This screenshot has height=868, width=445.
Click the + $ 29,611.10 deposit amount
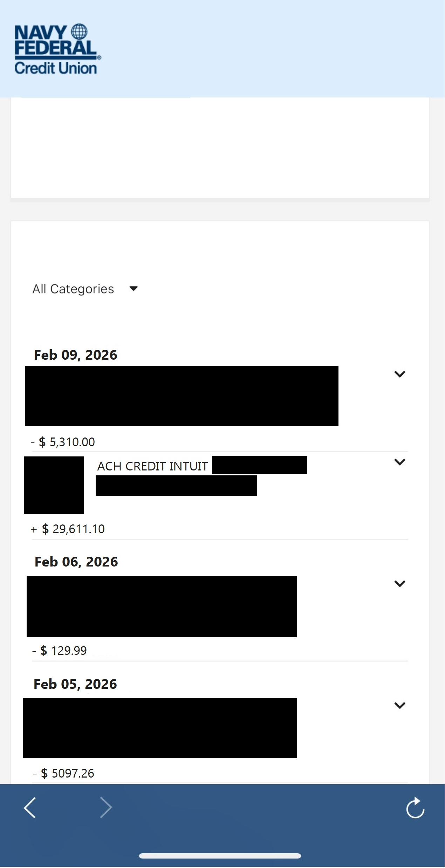68,529
